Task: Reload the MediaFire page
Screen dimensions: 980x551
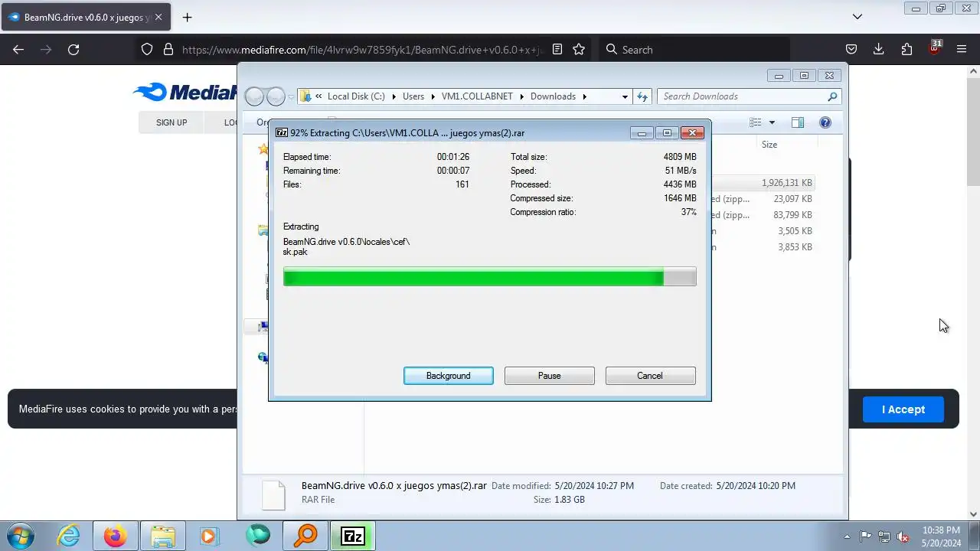Action: tap(73, 49)
